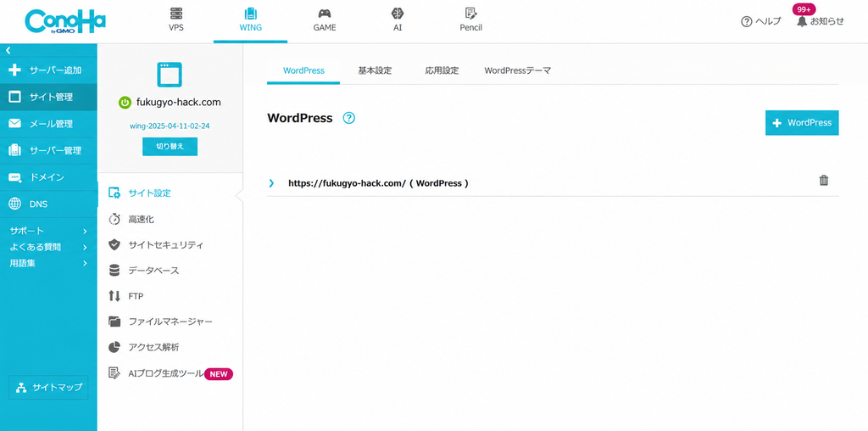Open the AI service tab
This screenshot has width=868, height=431.
[398, 20]
